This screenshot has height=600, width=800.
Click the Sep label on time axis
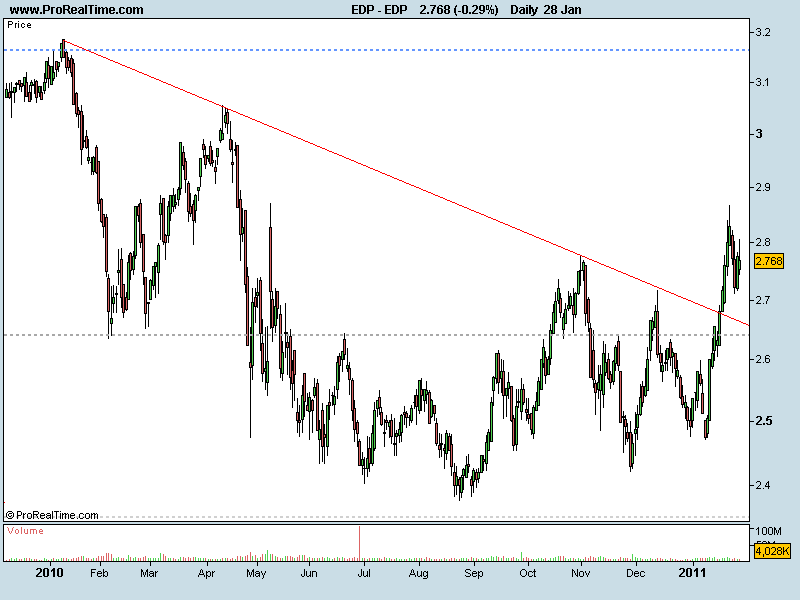click(473, 573)
